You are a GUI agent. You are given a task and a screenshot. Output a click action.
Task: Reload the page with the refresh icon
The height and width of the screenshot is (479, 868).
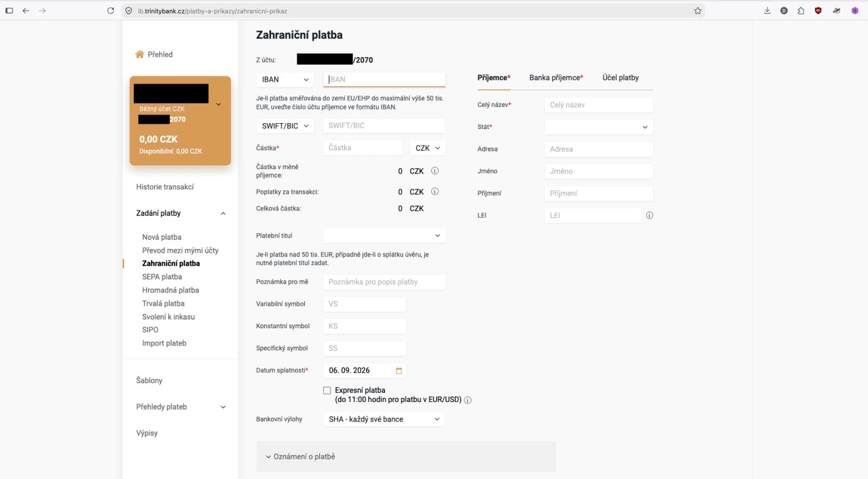[111, 11]
